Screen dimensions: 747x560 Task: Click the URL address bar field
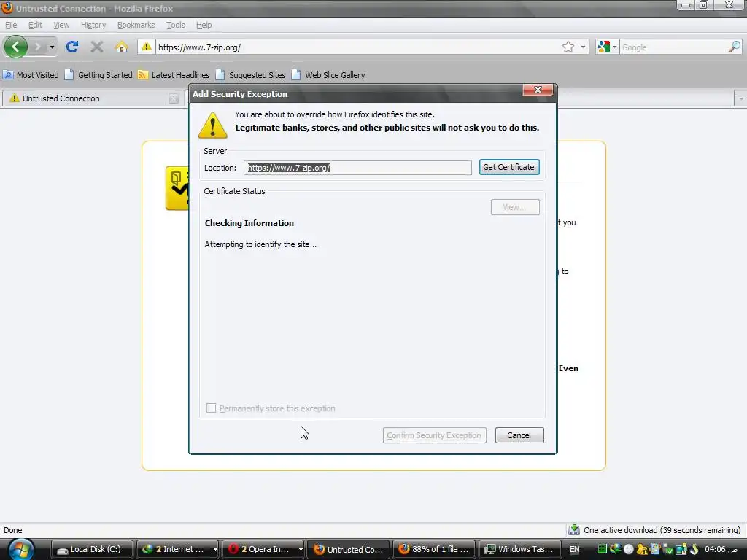[357, 47]
